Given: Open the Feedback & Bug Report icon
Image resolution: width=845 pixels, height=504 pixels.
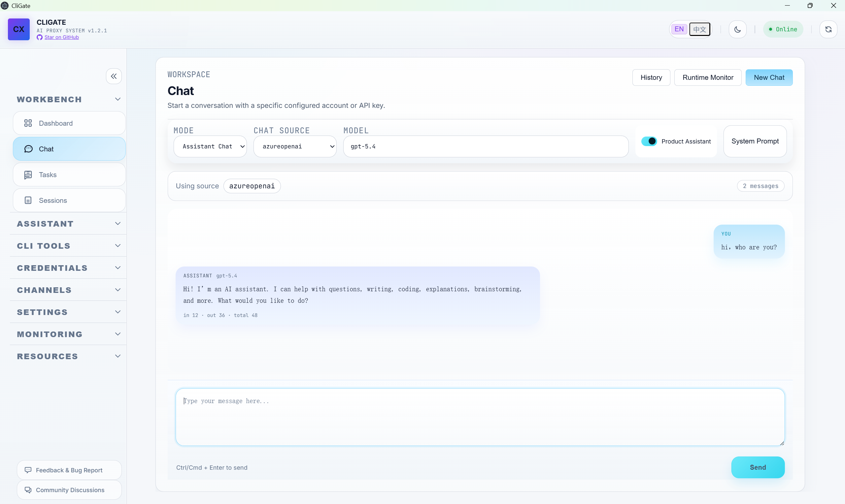Looking at the screenshot, I should pyautogui.click(x=28, y=470).
